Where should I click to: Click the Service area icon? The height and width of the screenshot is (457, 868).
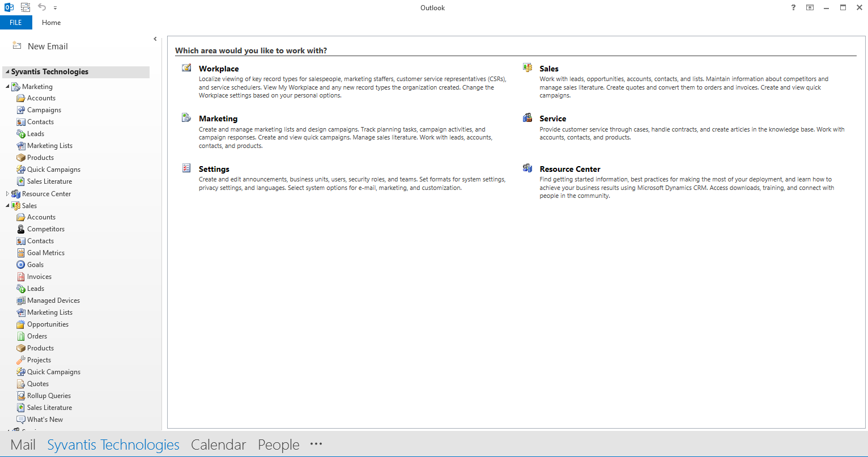(527, 118)
